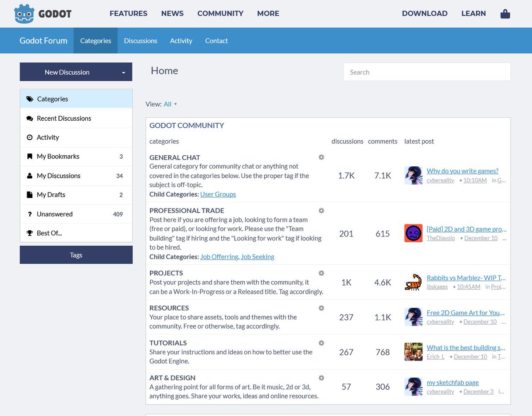
Task: Go to the DOWNLOAD page
Action: [x=425, y=14]
